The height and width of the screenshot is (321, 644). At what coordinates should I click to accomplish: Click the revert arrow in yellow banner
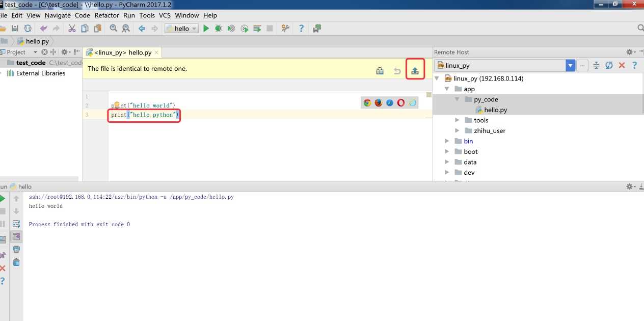(397, 71)
